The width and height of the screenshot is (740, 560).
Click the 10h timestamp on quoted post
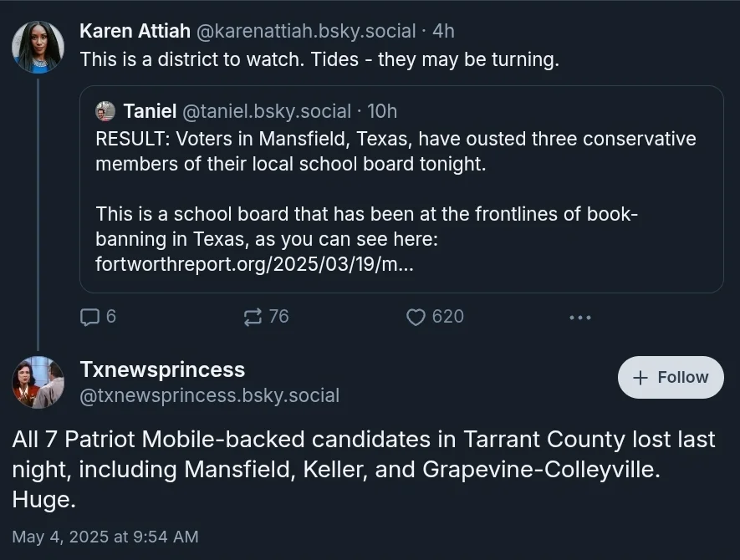coord(382,111)
